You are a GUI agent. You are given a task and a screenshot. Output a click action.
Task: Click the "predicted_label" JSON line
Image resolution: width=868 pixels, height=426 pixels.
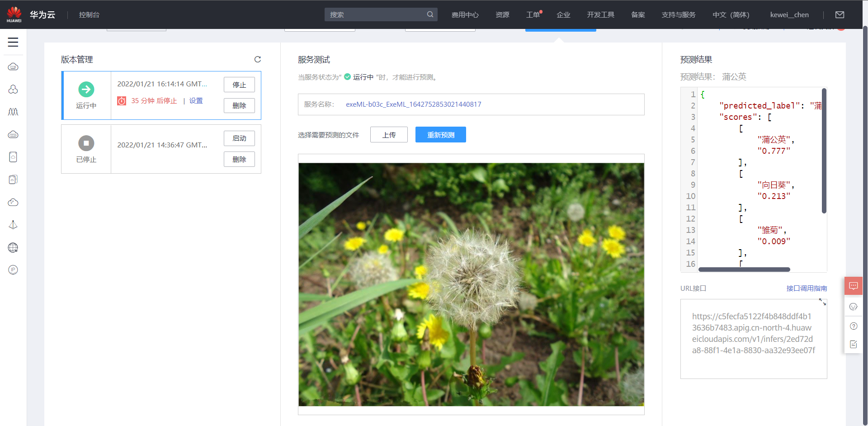pyautogui.click(x=770, y=105)
